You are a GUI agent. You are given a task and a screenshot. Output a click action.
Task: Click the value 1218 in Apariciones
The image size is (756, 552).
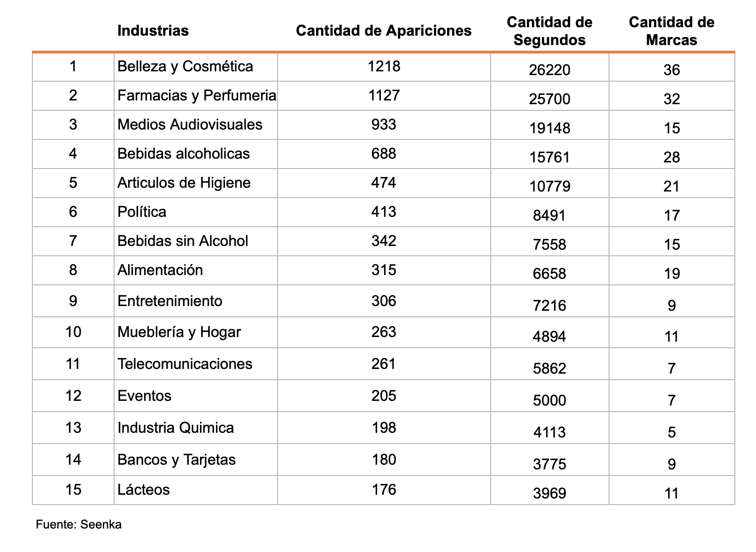[384, 67]
